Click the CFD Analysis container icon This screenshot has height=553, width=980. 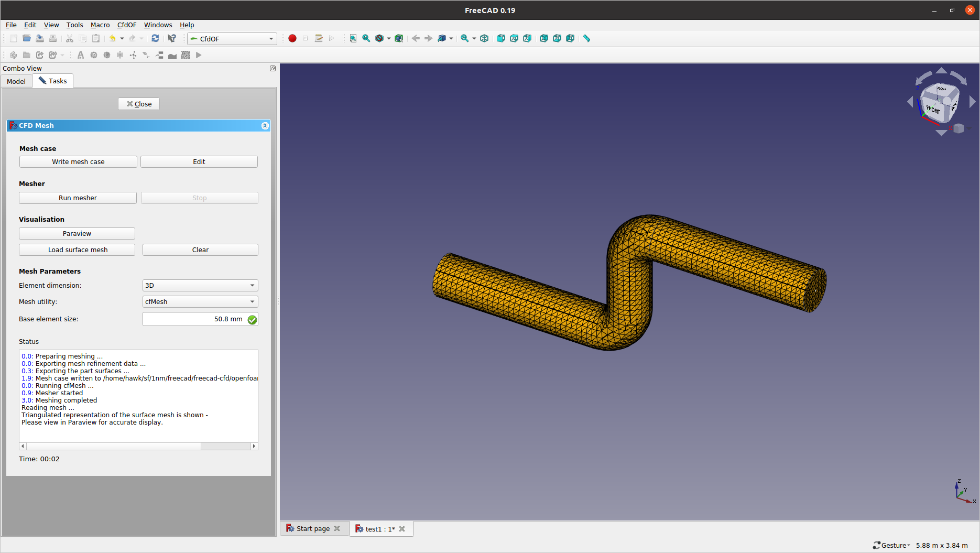tap(81, 55)
